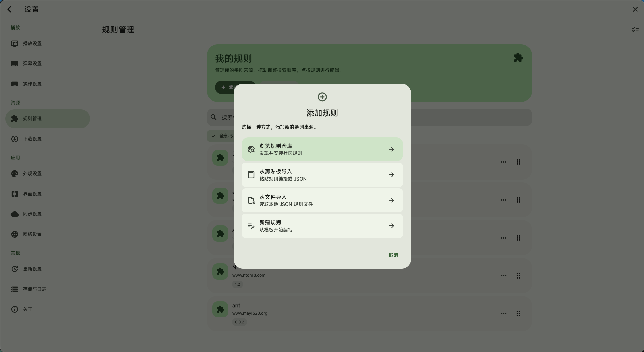
Task: Open more options for the ant rule
Action: [504, 314]
